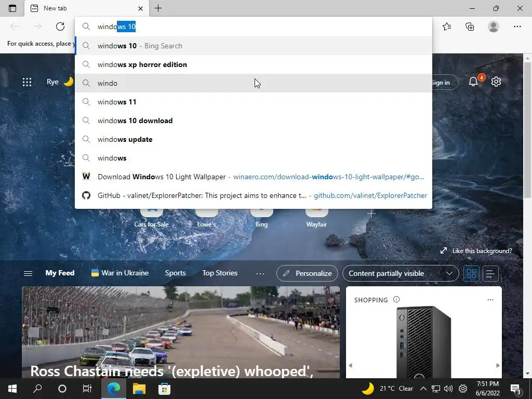The height and width of the screenshot is (399, 532).
Task: Click the Forward navigation arrow
Action: pos(37,26)
